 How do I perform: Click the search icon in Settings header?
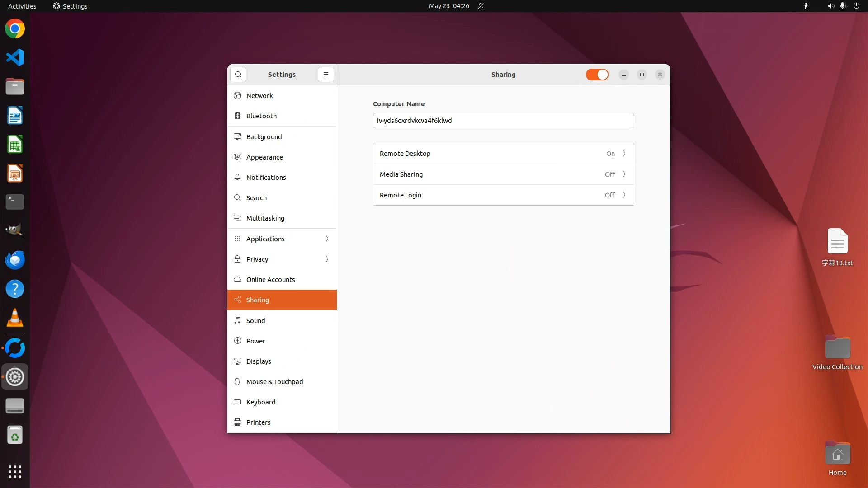coord(238,75)
